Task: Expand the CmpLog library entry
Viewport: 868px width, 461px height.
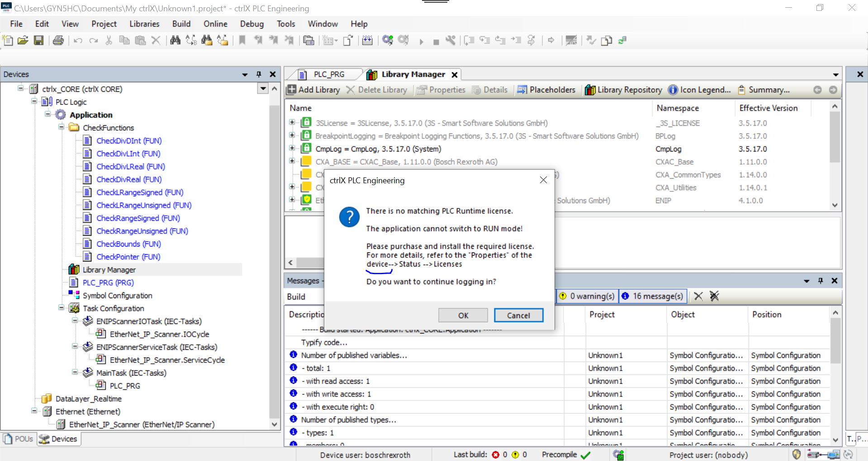Action: click(292, 148)
